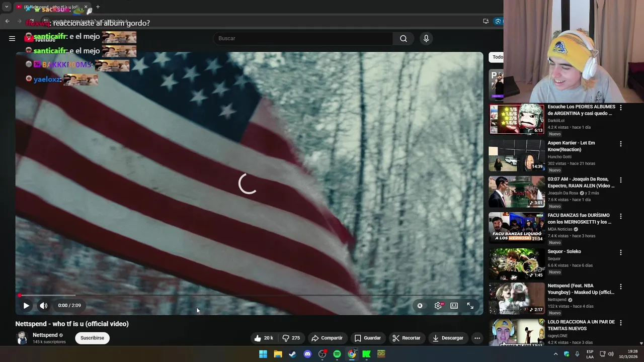Click the taskbar microphone tray icon

click(577, 354)
